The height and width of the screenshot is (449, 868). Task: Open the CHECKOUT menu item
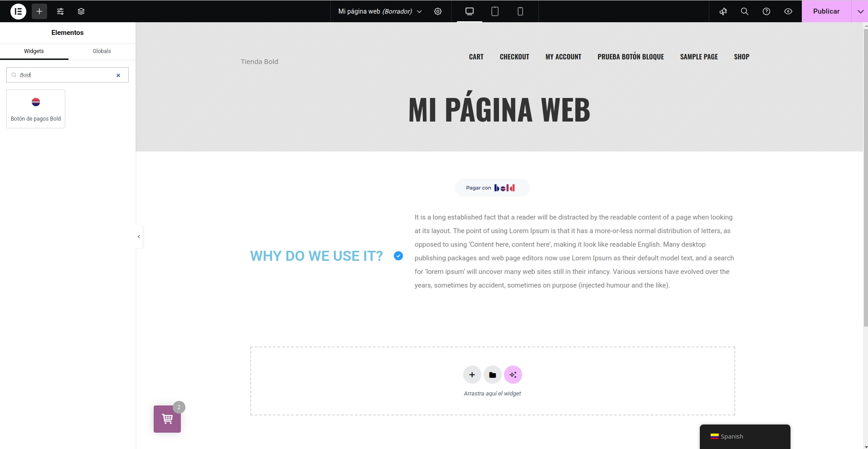click(514, 57)
